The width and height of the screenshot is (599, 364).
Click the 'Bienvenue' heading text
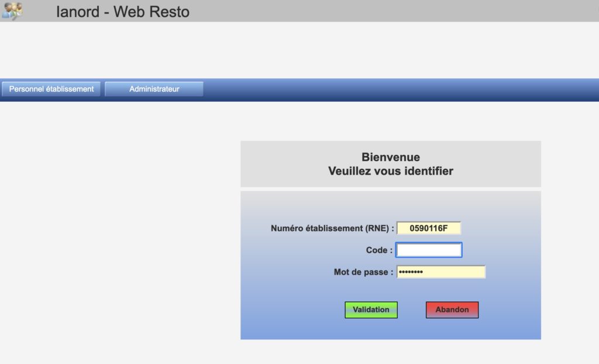(390, 157)
